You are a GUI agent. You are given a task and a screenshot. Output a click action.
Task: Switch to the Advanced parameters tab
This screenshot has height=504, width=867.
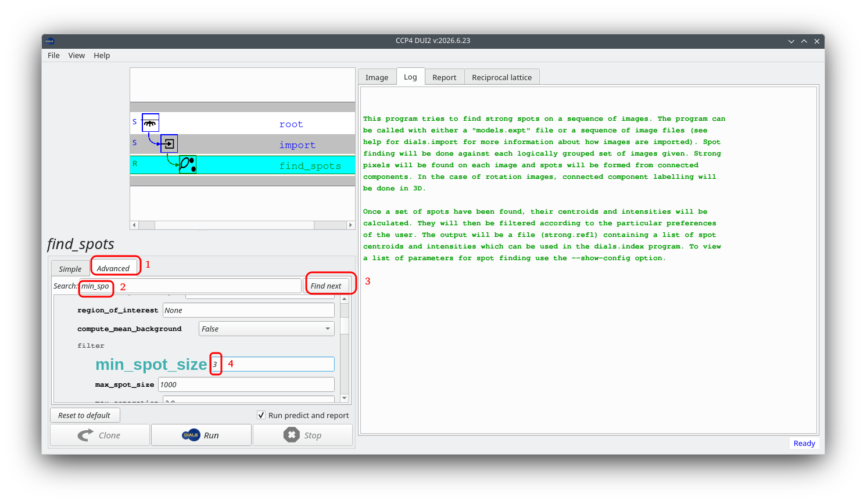pyautogui.click(x=113, y=268)
